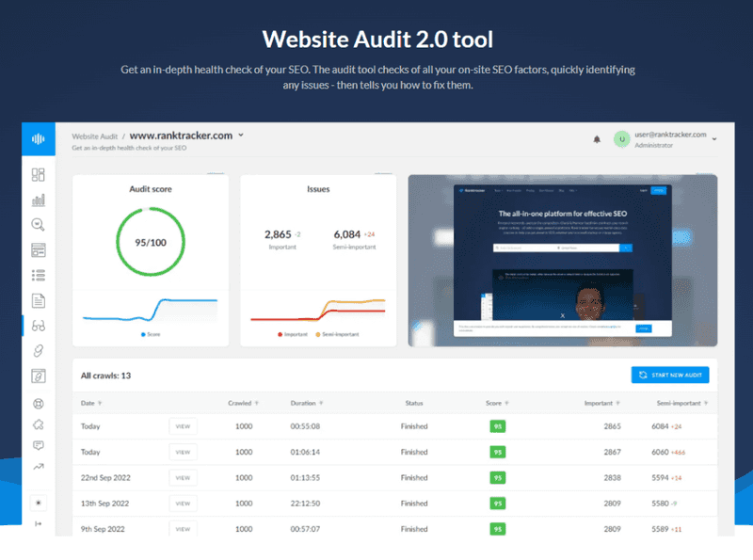
Task: Toggle the Important legend on issues chart
Action: click(x=293, y=334)
